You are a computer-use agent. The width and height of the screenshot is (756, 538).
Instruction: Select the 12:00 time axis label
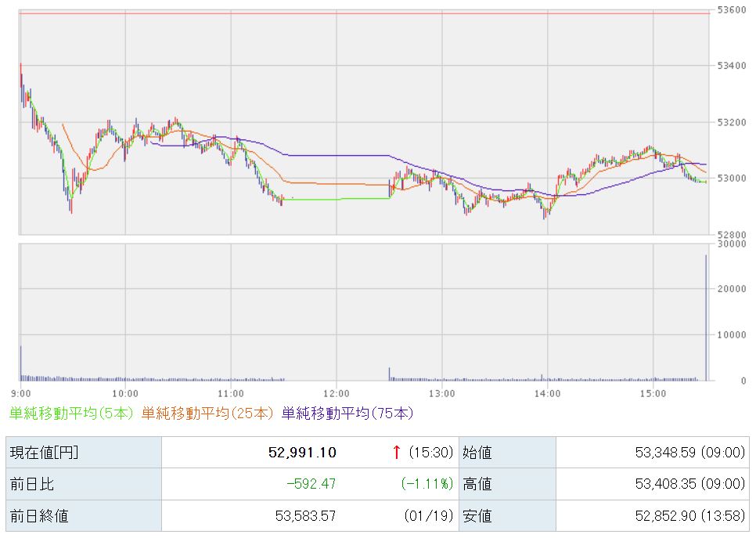pyautogui.click(x=336, y=393)
